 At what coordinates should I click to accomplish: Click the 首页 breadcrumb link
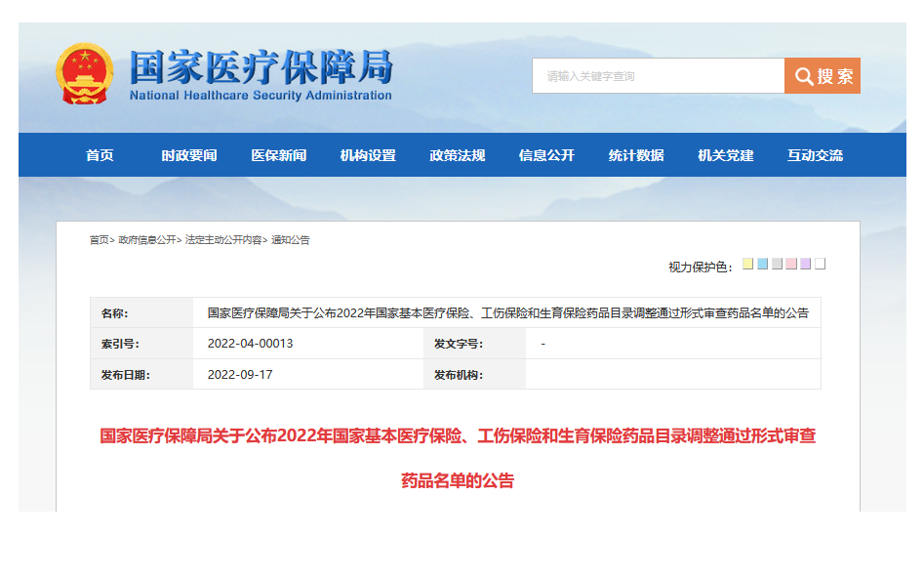99,240
